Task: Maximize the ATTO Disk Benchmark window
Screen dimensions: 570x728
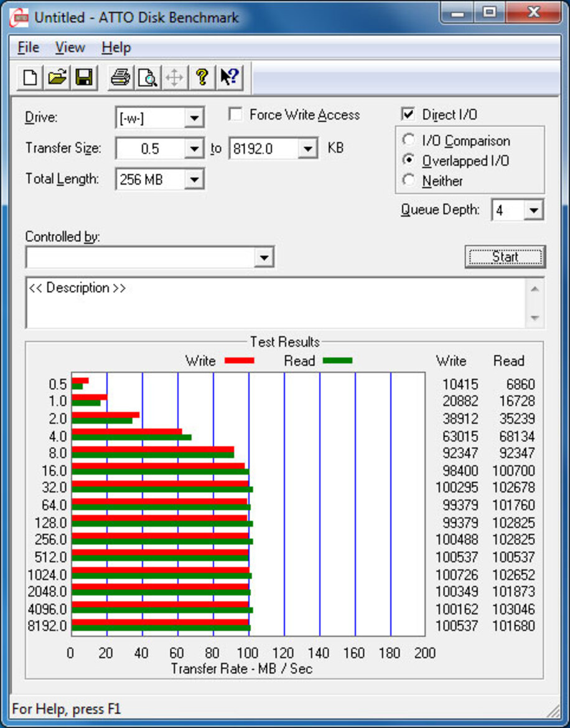Action: 489,13
